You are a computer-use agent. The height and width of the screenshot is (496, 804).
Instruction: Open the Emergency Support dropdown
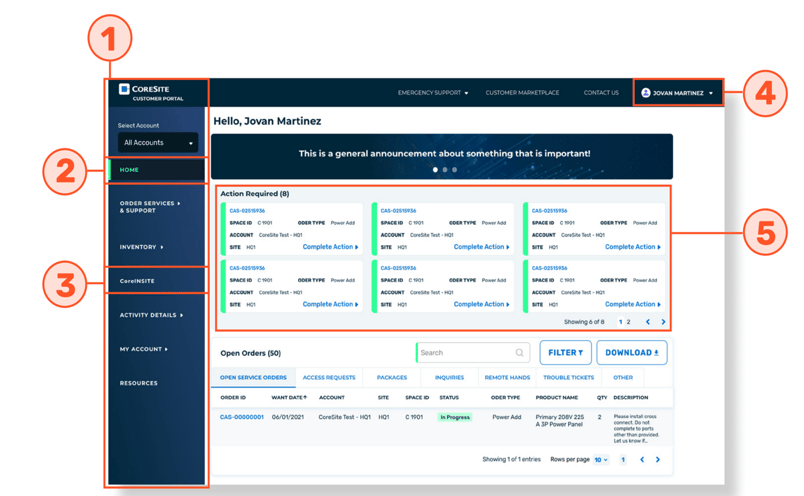(433, 93)
